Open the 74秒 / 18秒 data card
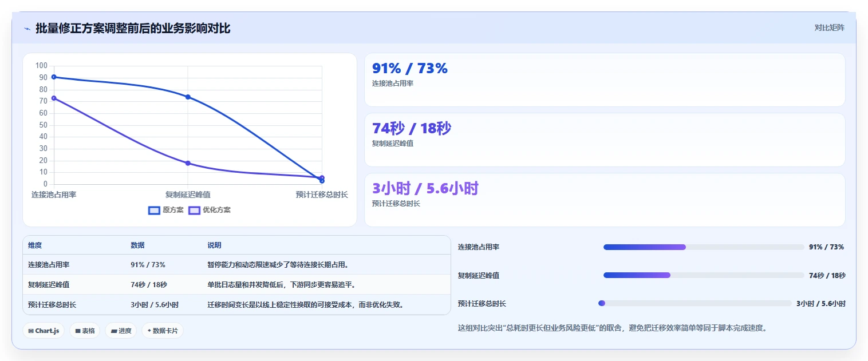868x361 pixels. (x=605, y=140)
